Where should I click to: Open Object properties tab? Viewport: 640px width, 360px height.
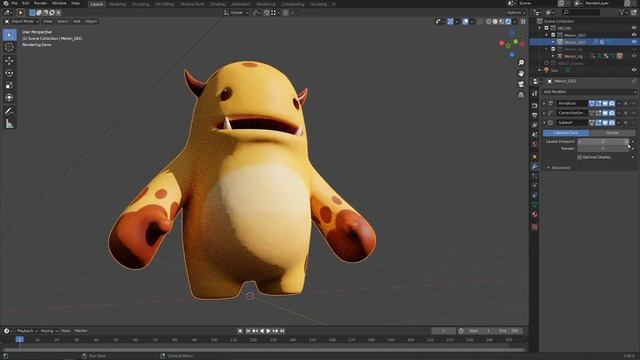click(535, 156)
